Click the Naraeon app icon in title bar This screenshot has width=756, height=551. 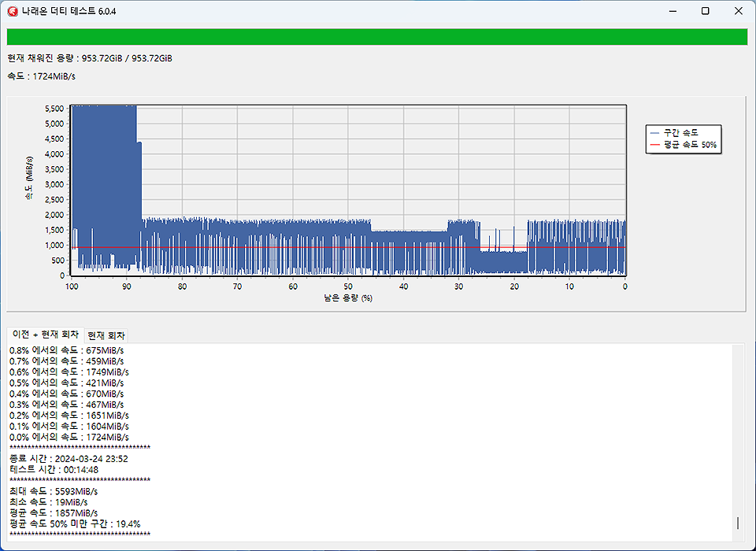click(11, 11)
